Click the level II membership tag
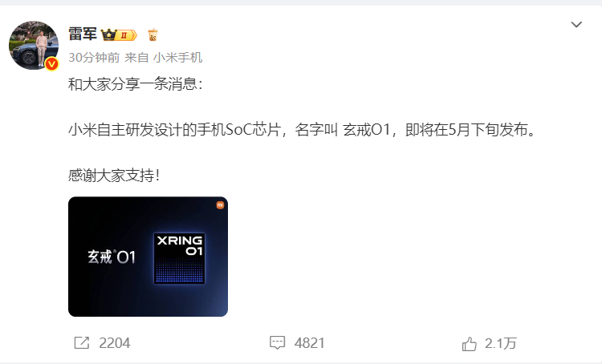Screen dimensions: 602x364 (127, 35)
